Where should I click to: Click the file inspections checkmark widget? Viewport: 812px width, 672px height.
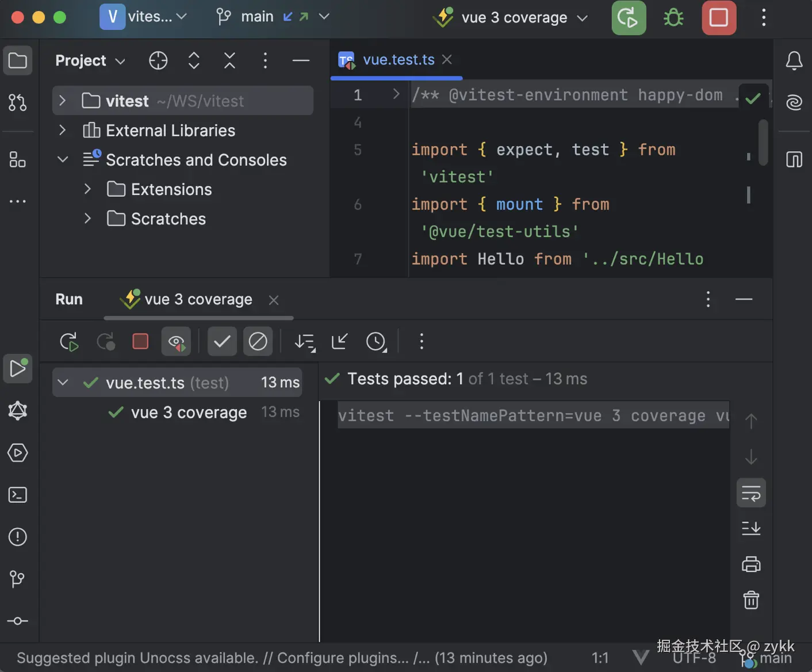click(753, 98)
